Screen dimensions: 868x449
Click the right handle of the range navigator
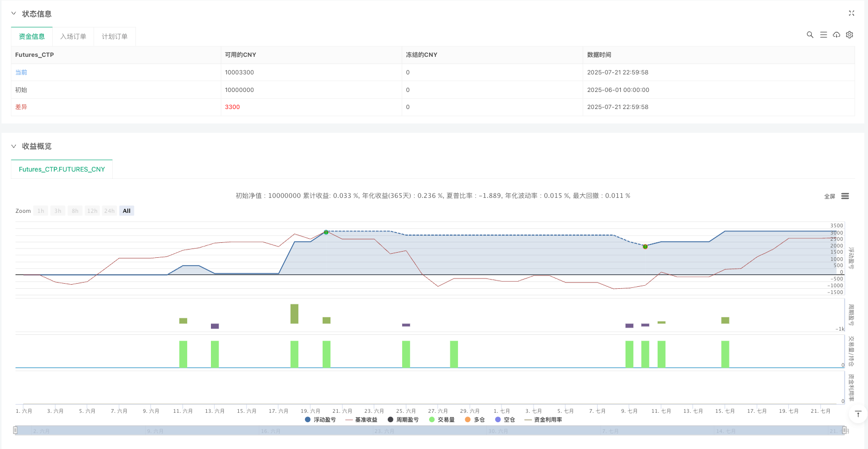[844, 430]
